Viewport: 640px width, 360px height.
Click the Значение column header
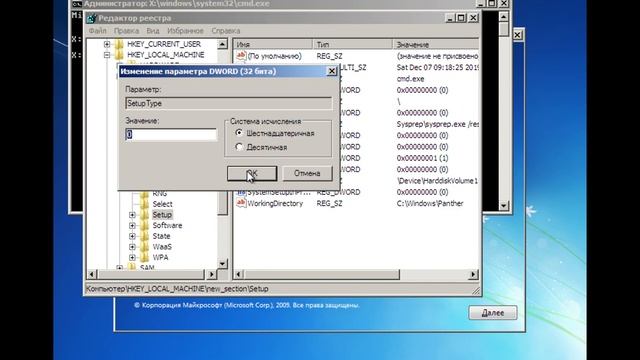(x=436, y=44)
